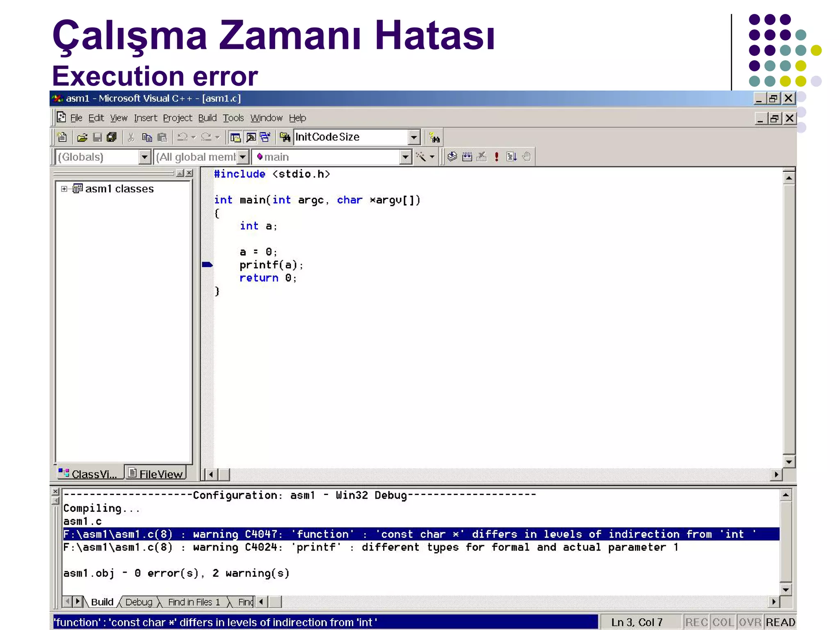Image resolution: width=840 pixels, height=630 pixels.
Task: Click the editor horizontal scroll left arrow
Action: (x=211, y=475)
